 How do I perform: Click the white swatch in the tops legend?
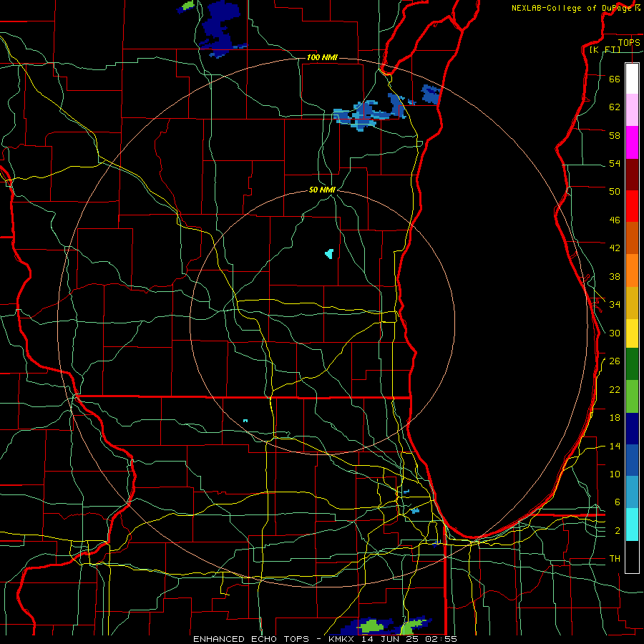(x=632, y=79)
